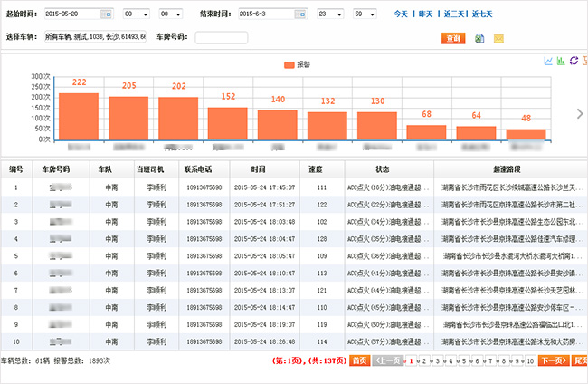The image size is (588, 384).
Task: Click the 车牌号码 input field
Action: point(222,37)
